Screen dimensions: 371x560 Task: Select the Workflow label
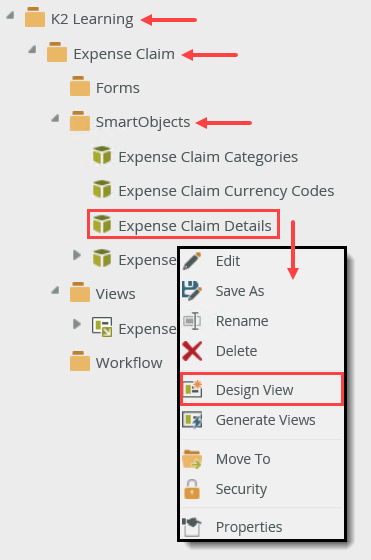129,363
